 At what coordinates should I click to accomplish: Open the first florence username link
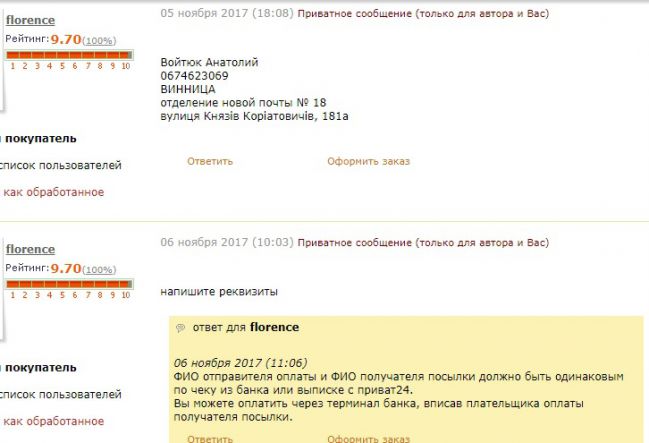[30, 20]
